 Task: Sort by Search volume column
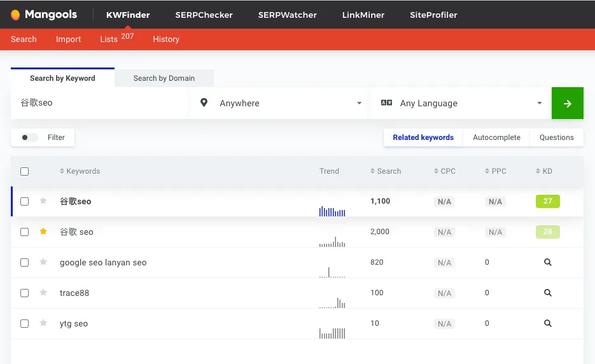(386, 171)
